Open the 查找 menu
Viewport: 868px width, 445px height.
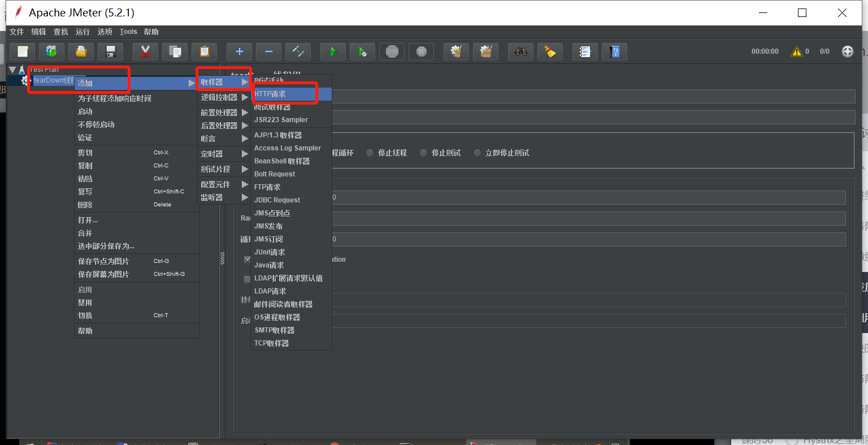pos(60,32)
